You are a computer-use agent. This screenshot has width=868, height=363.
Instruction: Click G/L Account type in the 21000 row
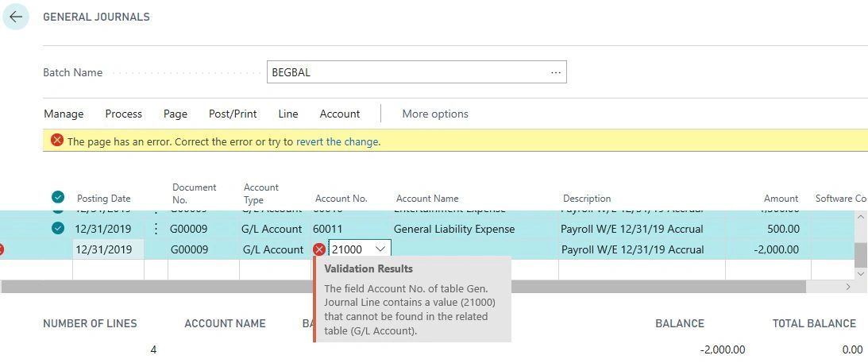pos(273,249)
